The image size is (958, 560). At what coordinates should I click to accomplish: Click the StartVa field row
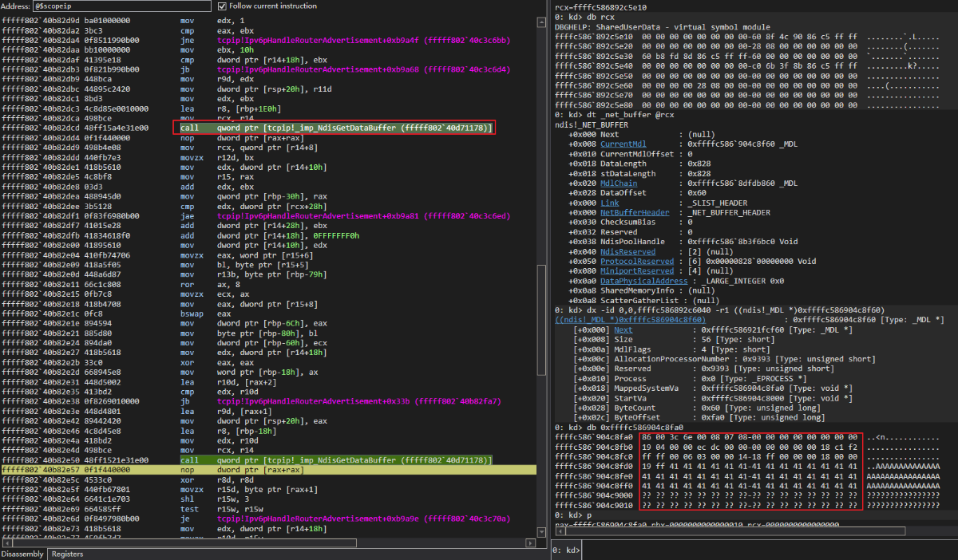[713, 398]
